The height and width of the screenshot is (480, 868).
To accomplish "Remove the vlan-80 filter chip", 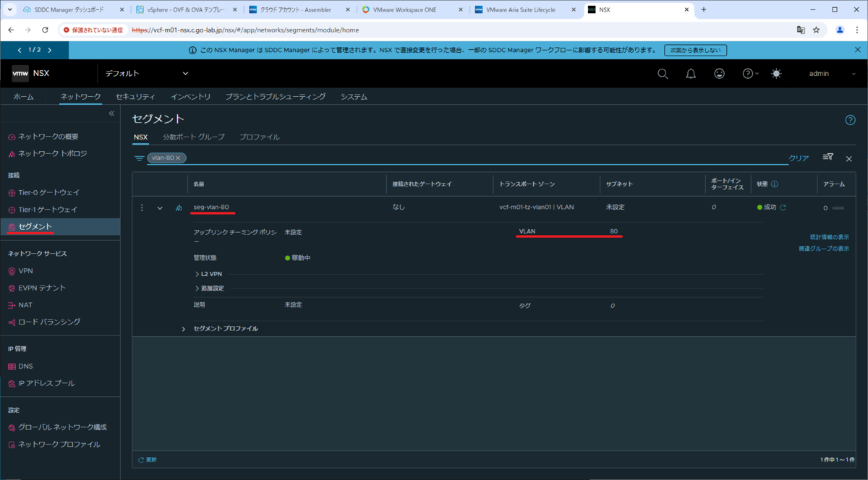I will click(179, 158).
